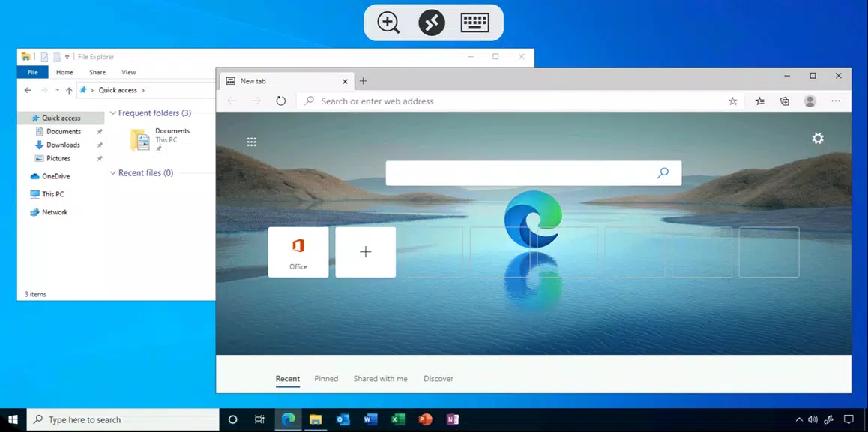Viewport: 868px width, 432px height.
Task: Click the Edge search box
Action: click(533, 172)
